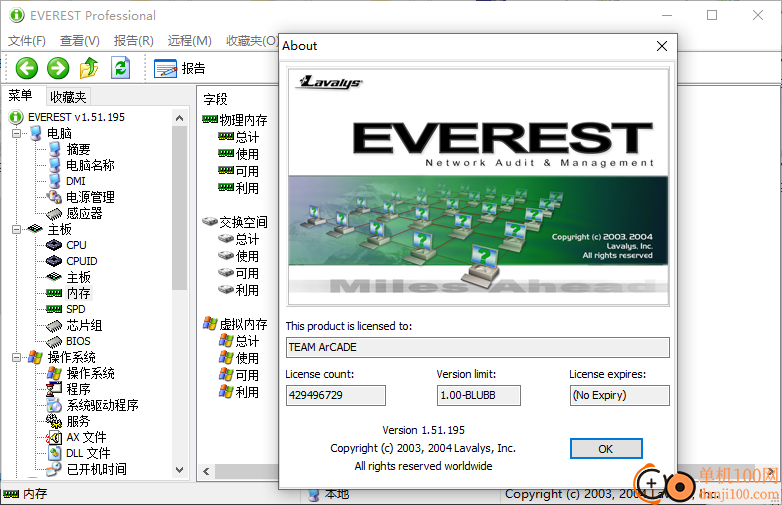Go up one level with the Up arrow icon
This screenshot has width=782, height=505.
click(x=89, y=68)
